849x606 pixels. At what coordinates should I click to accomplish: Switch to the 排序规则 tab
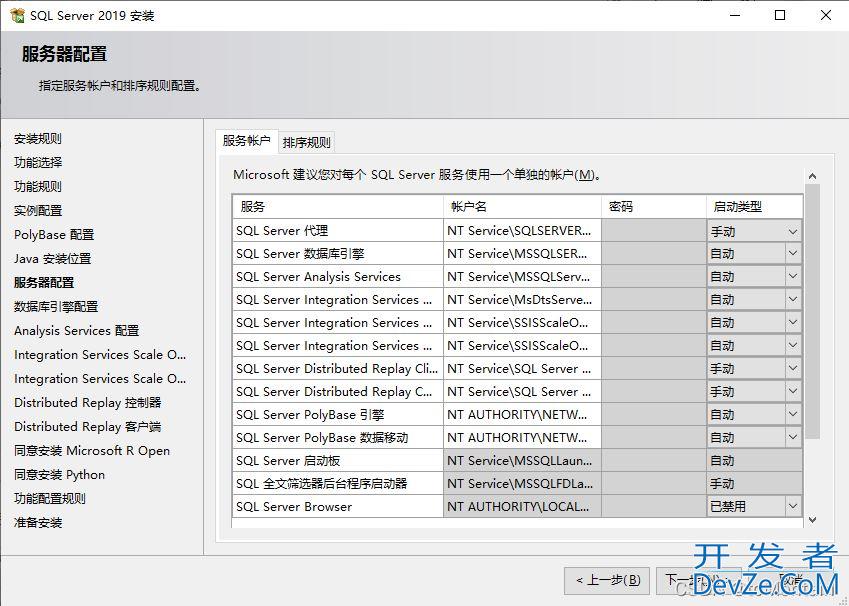pos(306,142)
